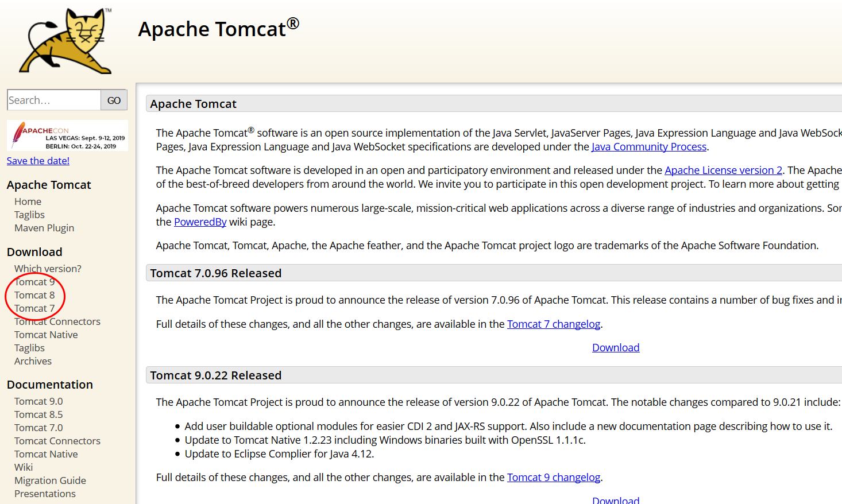Click Download under Tomcat 9.0.22 Released
842x504 pixels.
[x=616, y=500]
